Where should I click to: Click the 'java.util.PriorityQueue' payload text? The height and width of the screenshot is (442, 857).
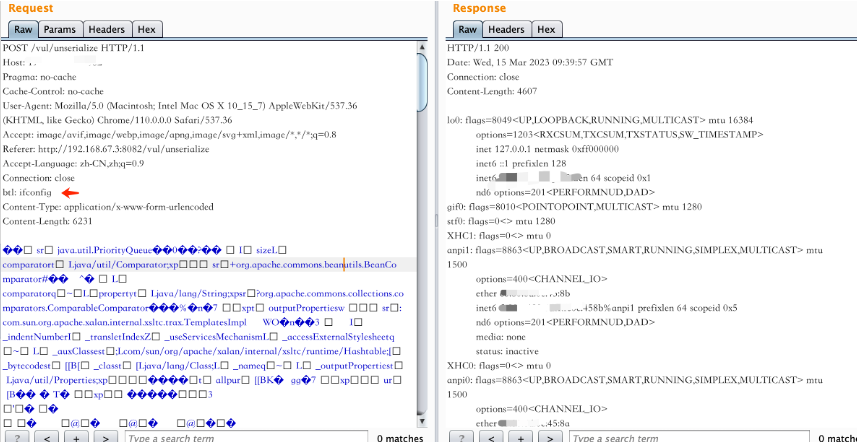click(x=102, y=250)
